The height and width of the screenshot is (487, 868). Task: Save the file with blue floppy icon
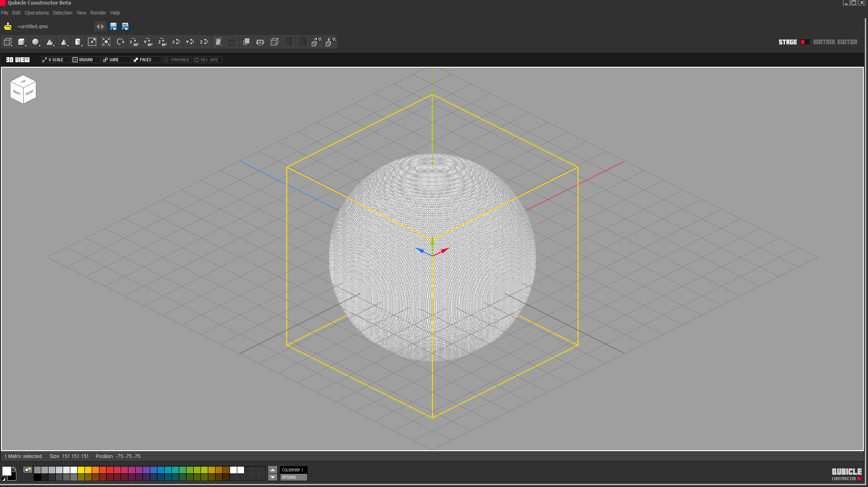[x=113, y=26]
